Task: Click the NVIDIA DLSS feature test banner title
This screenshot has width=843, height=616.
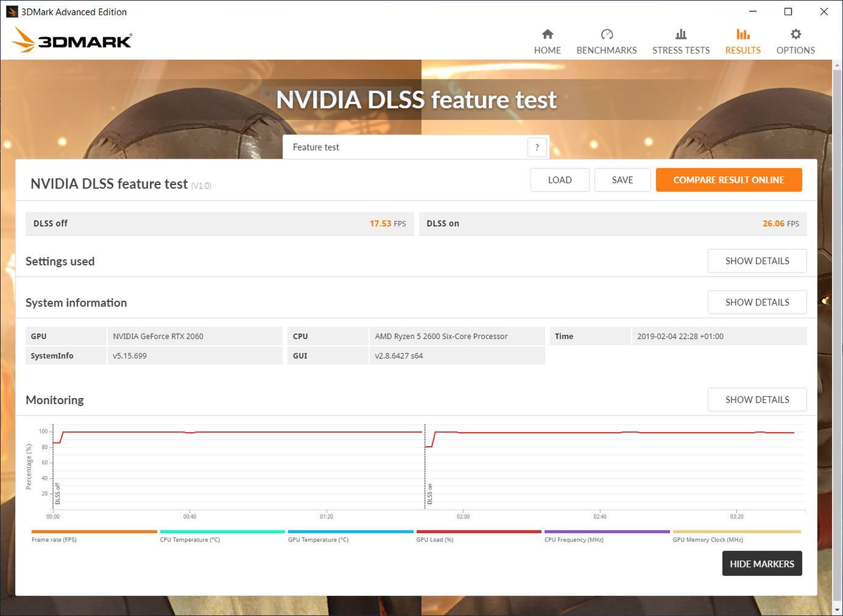Action: pos(417,99)
